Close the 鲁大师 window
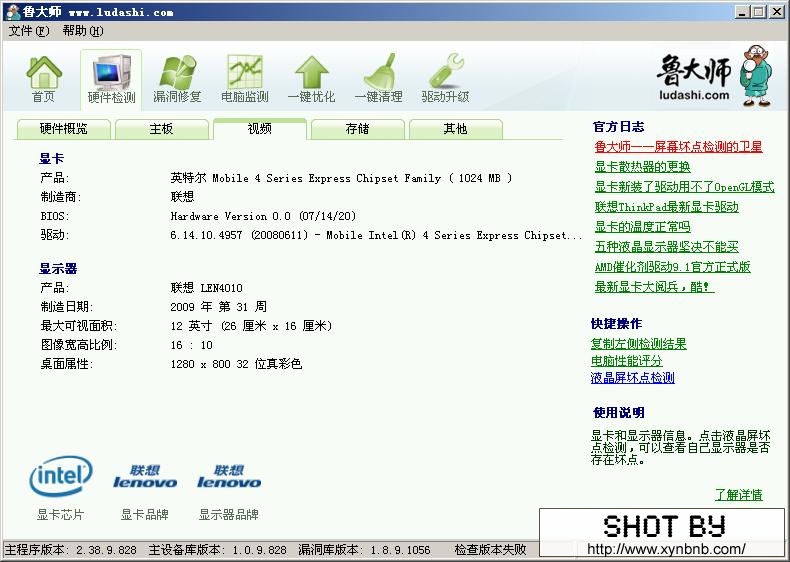Screen dimensions: 790x562 point(777,12)
